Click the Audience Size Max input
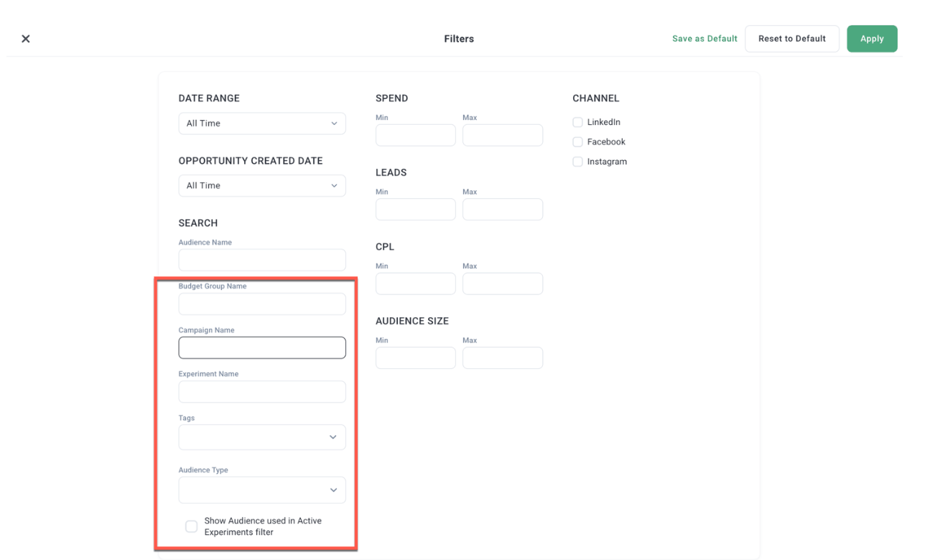 (502, 358)
